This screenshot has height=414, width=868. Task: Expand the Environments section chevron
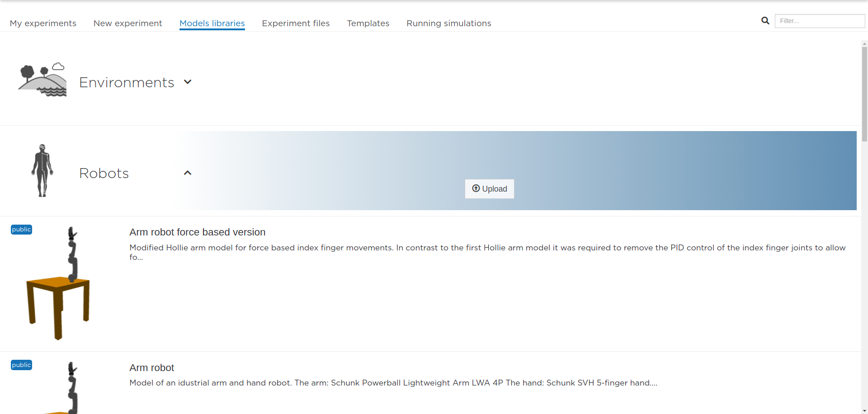(188, 82)
